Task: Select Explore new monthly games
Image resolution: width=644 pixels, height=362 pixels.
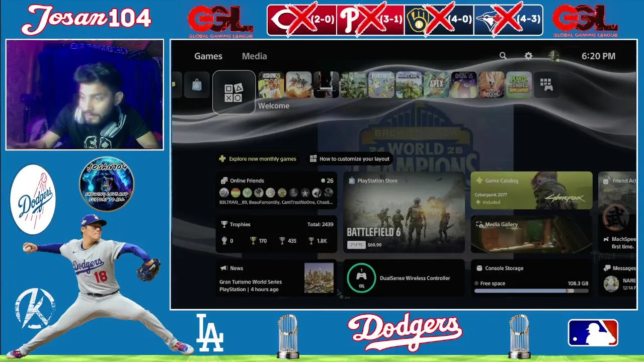Action: 258,159
